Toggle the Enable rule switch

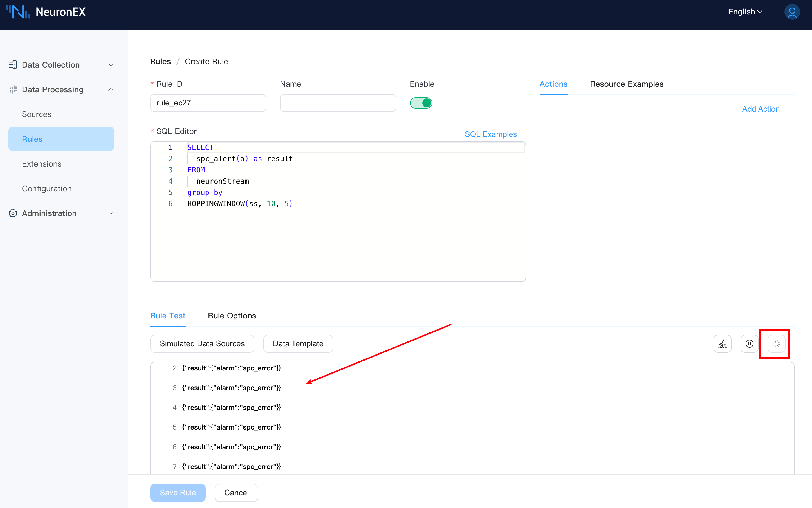click(421, 103)
